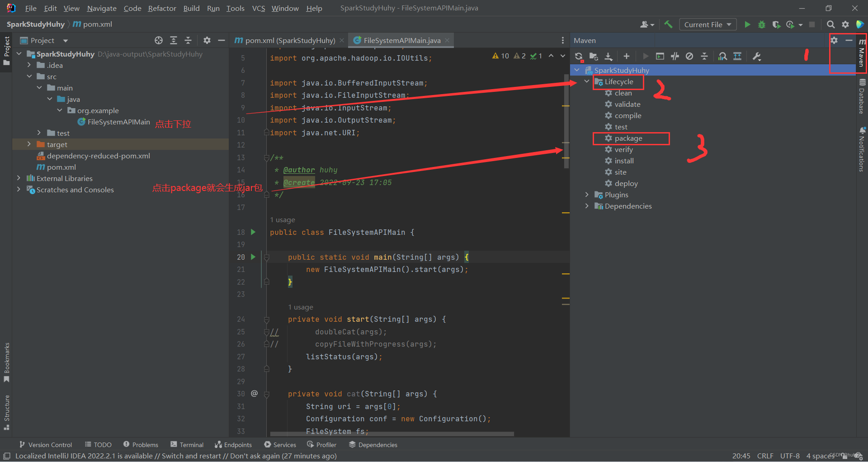Viewport: 868px width, 462px height.
Task: Show Maven diagram icon
Action: pos(737,57)
